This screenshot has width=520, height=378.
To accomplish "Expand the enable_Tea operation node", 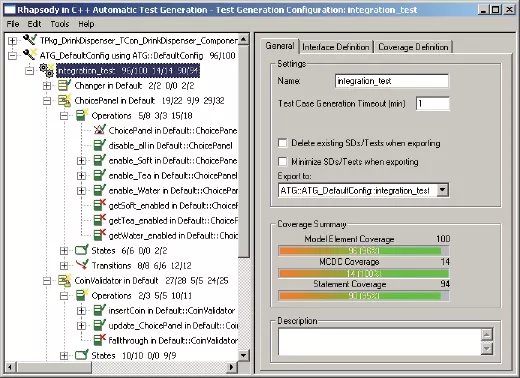I will tap(81, 175).
